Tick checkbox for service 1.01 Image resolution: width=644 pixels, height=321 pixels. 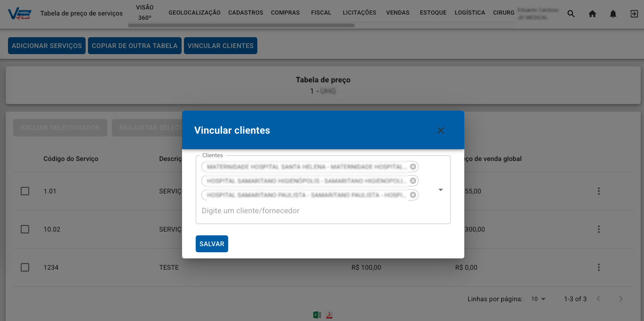pyautogui.click(x=25, y=191)
